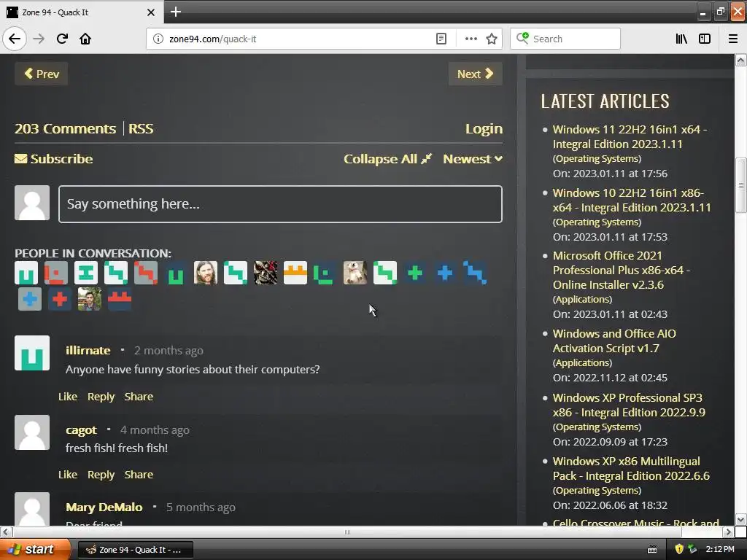Image resolution: width=747 pixels, height=560 pixels.
Task: Open illirnate's user profile name
Action: (x=88, y=351)
